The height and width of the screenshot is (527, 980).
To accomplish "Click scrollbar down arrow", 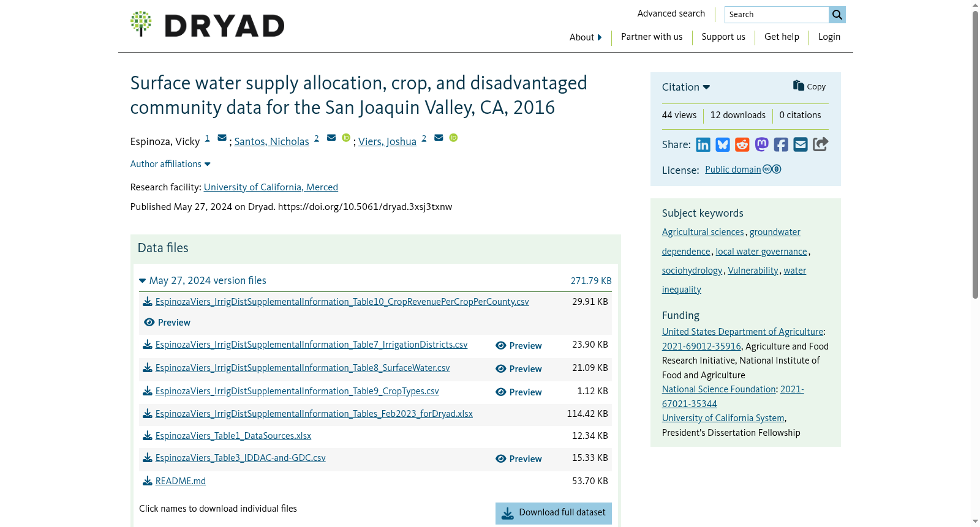I will [975, 522].
